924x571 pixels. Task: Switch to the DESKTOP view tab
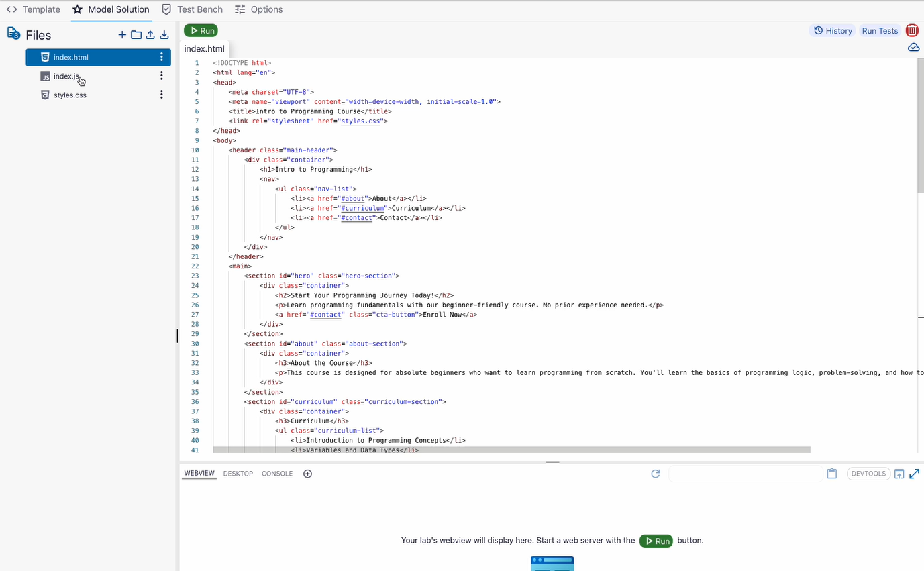click(238, 473)
